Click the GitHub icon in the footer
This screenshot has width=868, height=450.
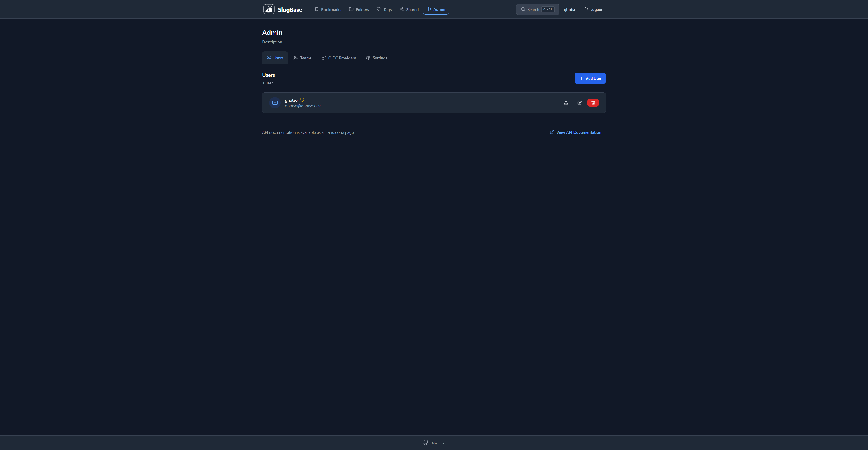[x=425, y=443]
